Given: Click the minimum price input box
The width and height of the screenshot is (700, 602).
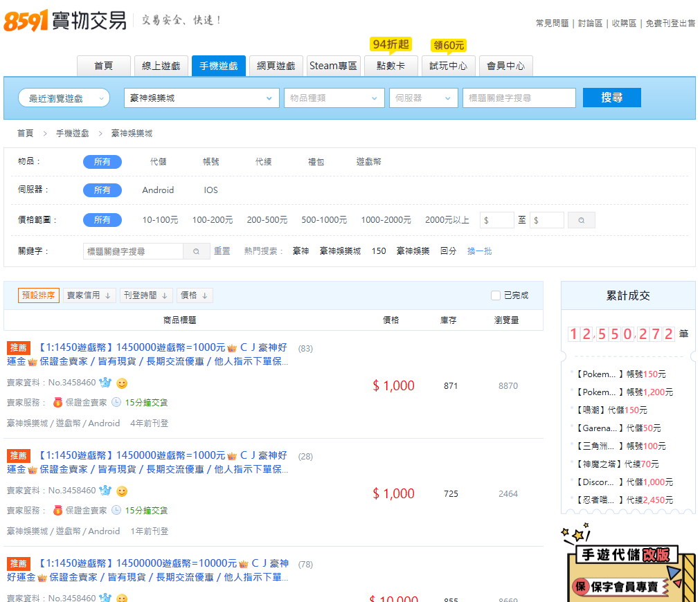Looking at the screenshot, I should point(497,220).
